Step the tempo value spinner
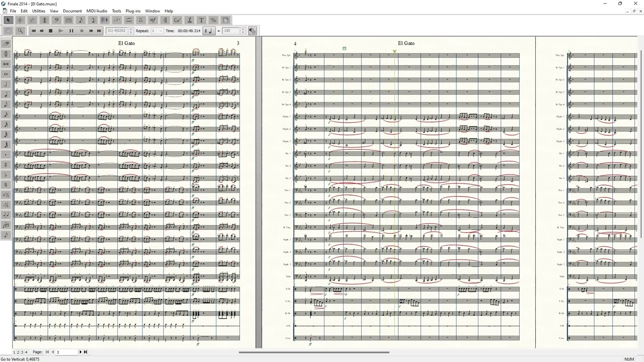This screenshot has height=362, width=644. (x=243, y=31)
